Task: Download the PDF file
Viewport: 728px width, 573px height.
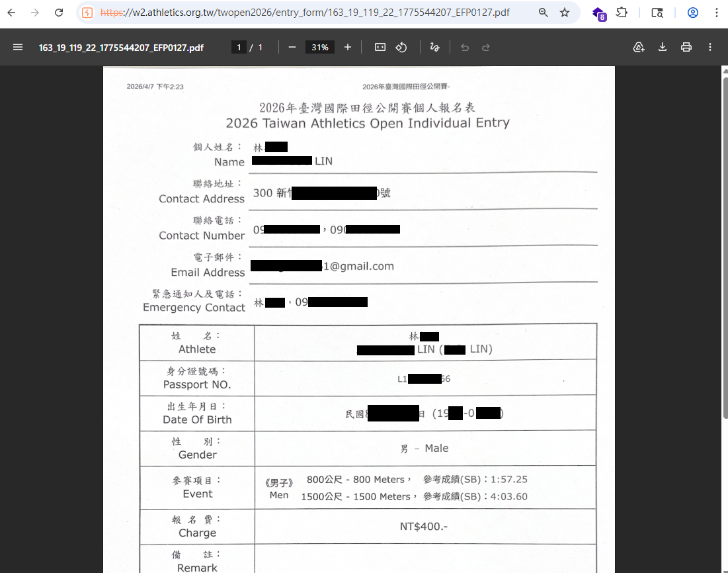Action: (663, 48)
